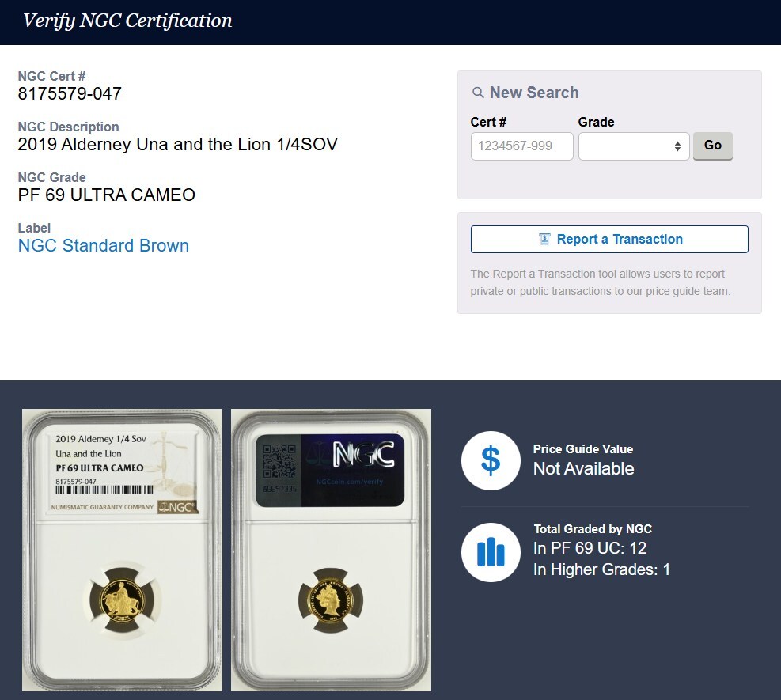
Task: Click the Total Graded by NGC label
Action: click(x=593, y=528)
